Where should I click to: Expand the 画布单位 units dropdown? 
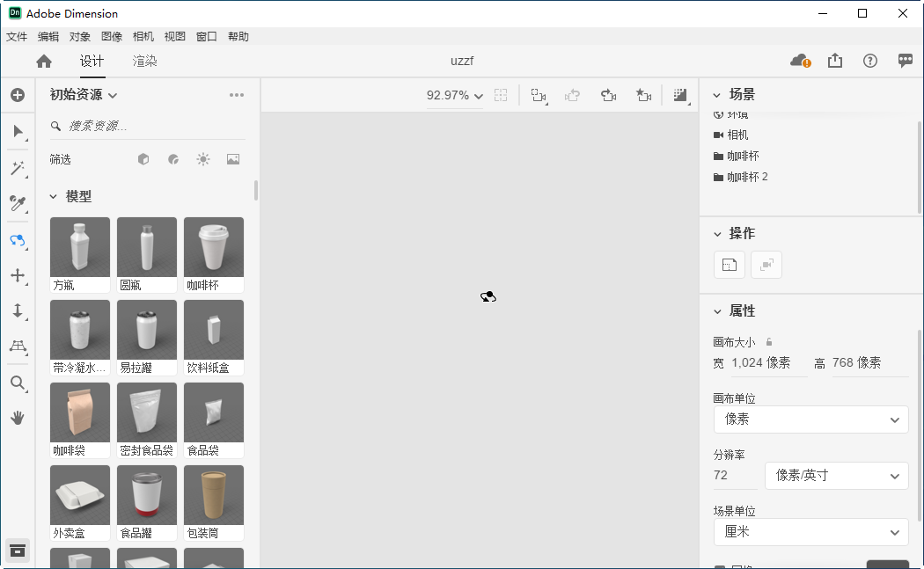tap(810, 419)
